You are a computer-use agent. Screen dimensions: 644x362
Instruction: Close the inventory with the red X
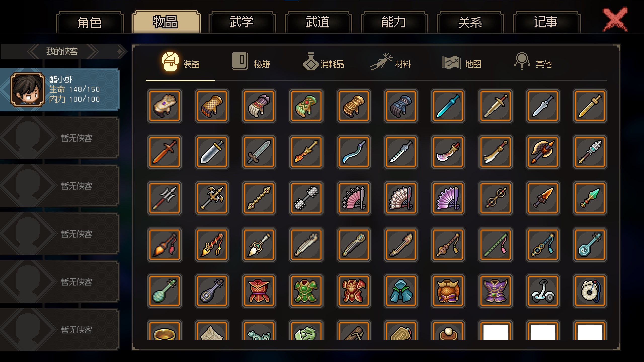click(x=615, y=20)
